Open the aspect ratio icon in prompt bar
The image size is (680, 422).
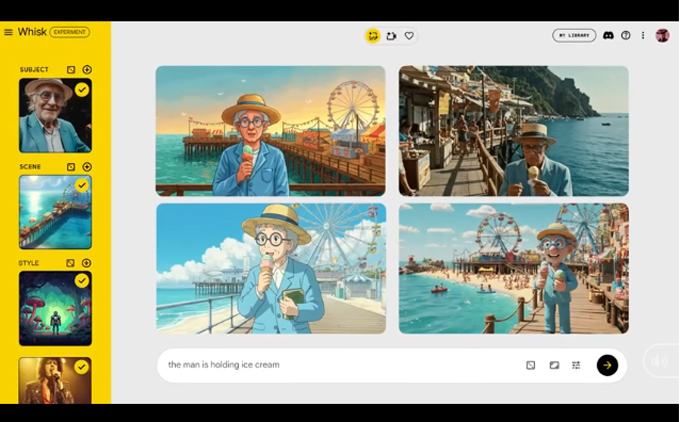coord(554,365)
